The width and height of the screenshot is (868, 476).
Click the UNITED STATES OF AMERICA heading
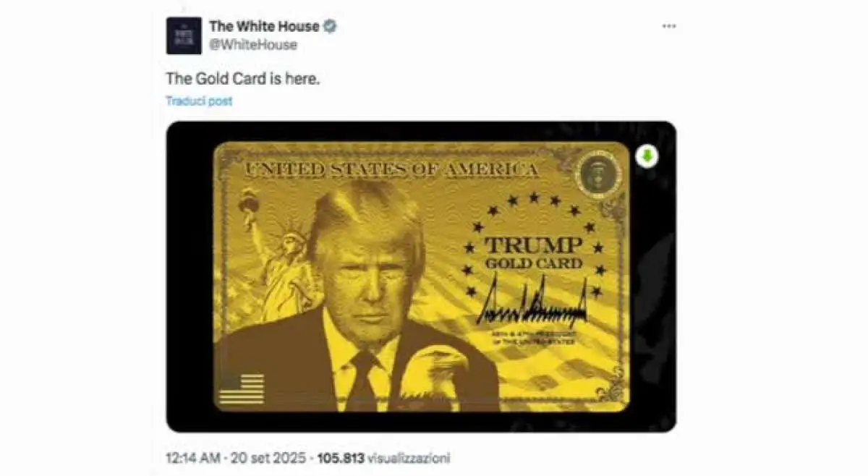391,171
